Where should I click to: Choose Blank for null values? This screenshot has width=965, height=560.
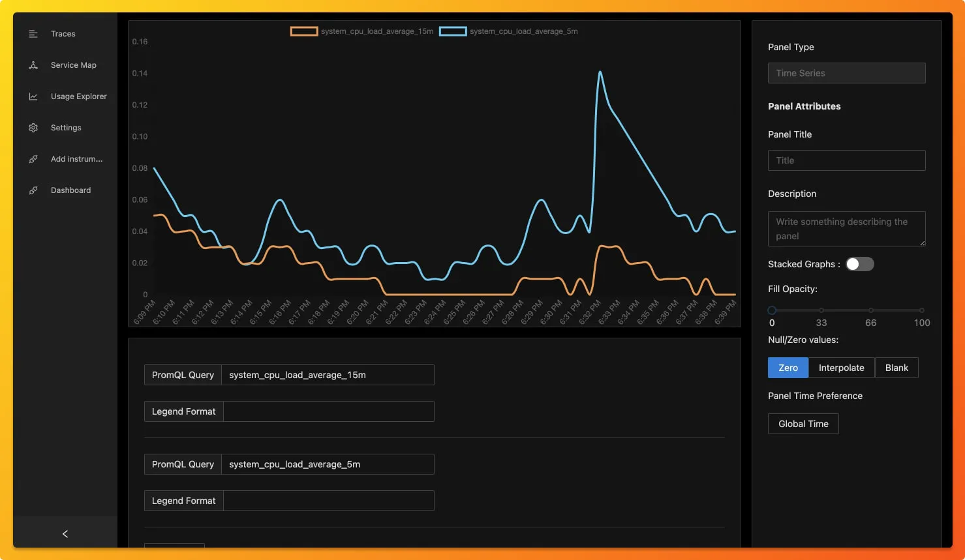896,368
